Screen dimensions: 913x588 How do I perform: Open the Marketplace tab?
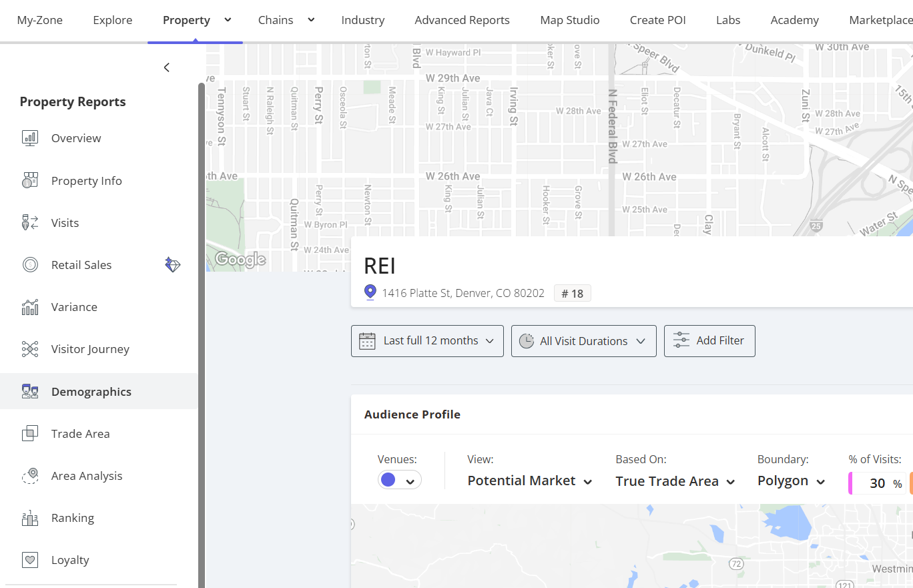(x=881, y=20)
